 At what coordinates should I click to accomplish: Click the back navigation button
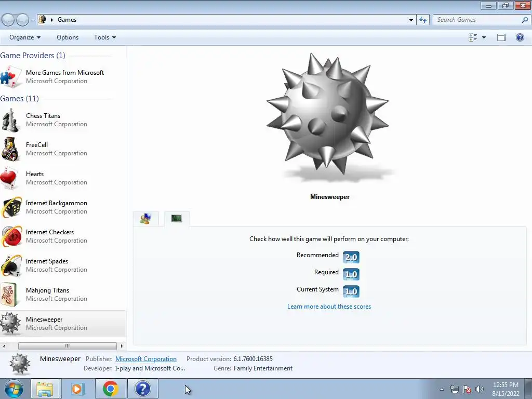8,20
